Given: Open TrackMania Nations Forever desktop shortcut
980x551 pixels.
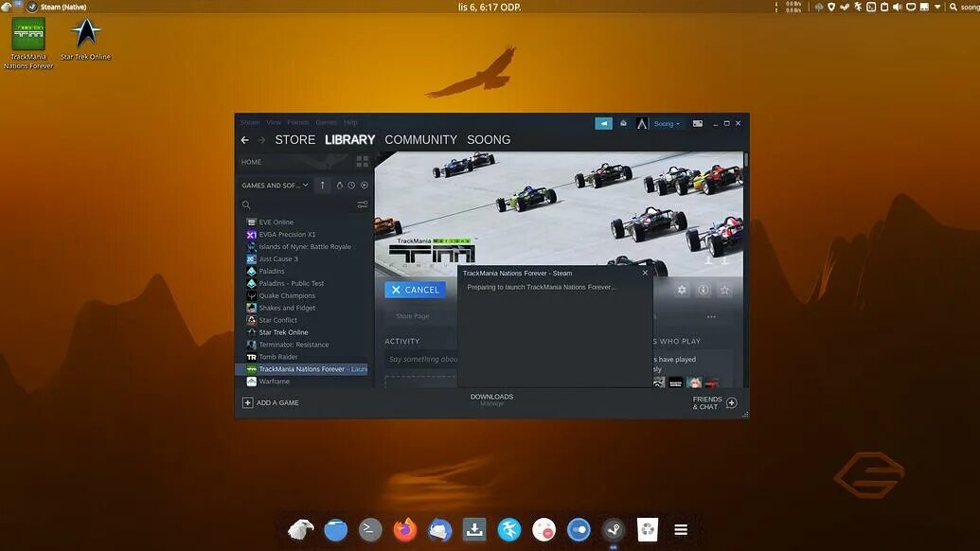Looking at the screenshot, I should tap(28, 43).
